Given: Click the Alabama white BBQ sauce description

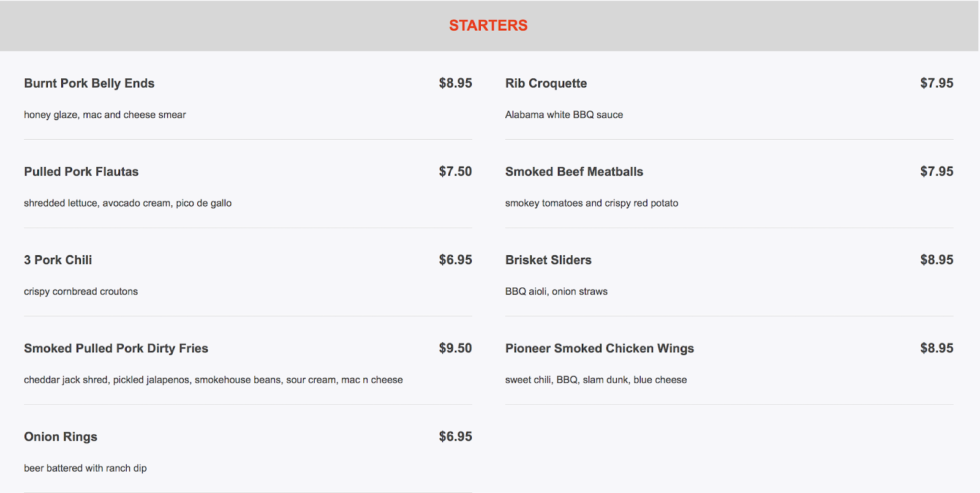Looking at the screenshot, I should click(x=563, y=115).
